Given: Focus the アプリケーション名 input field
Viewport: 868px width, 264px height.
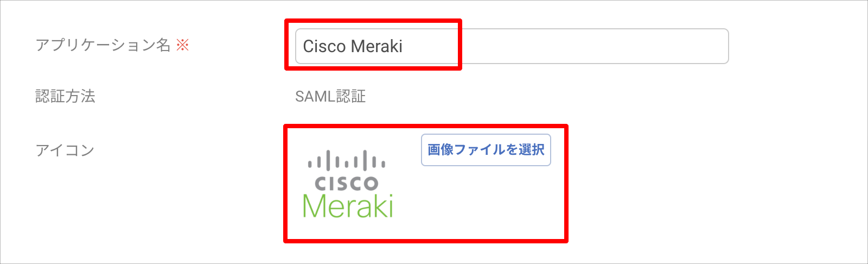Looking at the screenshot, I should 512,46.
